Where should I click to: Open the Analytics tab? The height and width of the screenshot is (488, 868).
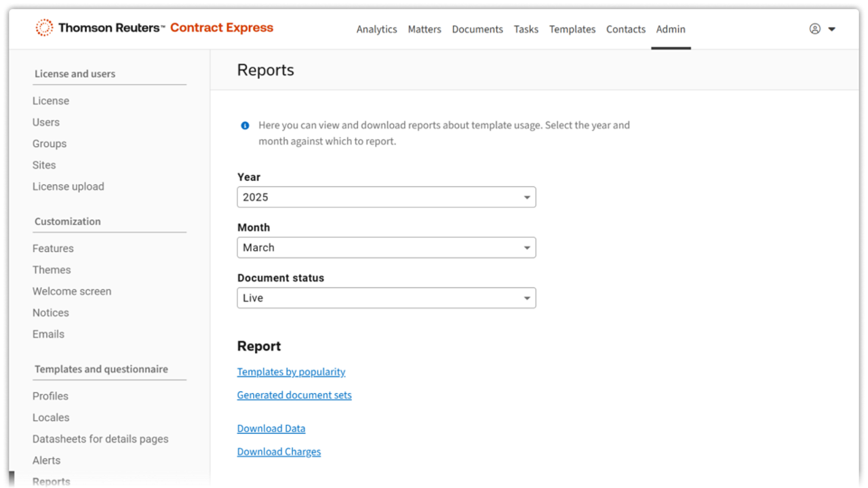[376, 29]
